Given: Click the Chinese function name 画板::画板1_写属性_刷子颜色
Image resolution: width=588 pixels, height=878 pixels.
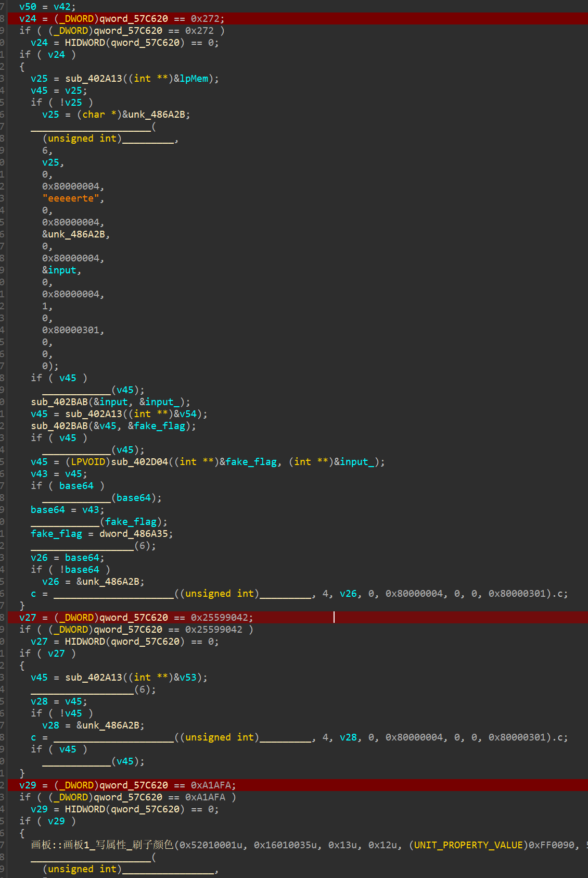Looking at the screenshot, I should (102, 845).
